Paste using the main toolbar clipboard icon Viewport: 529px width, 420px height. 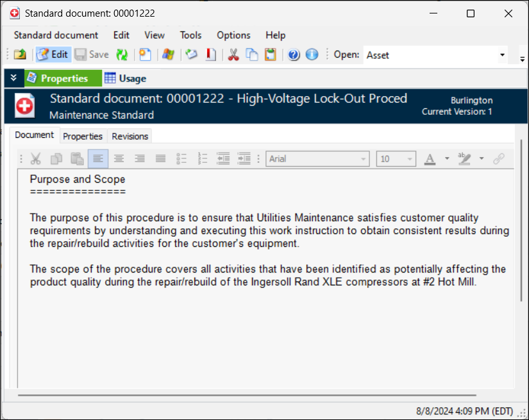tap(270, 55)
